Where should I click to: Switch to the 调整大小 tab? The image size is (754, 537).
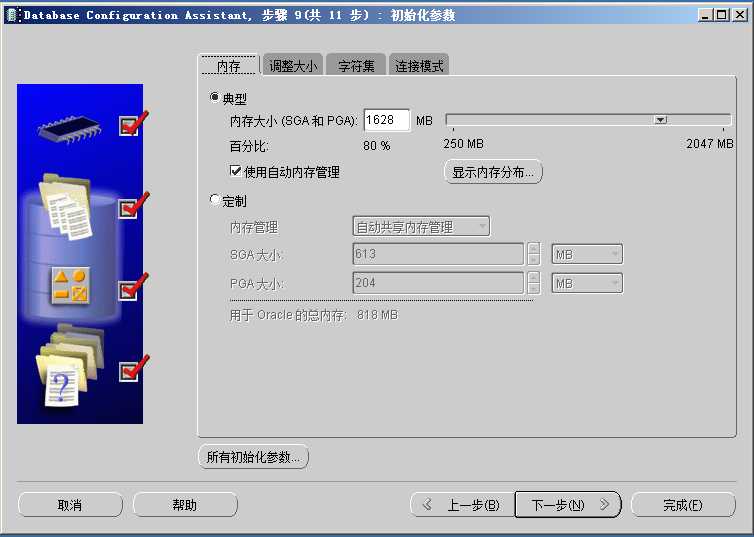pos(293,65)
